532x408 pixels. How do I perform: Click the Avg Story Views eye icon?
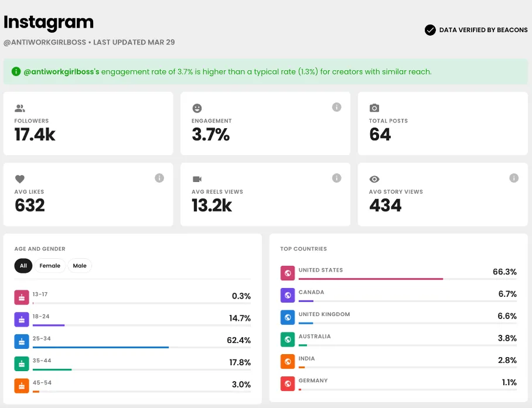(374, 179)
